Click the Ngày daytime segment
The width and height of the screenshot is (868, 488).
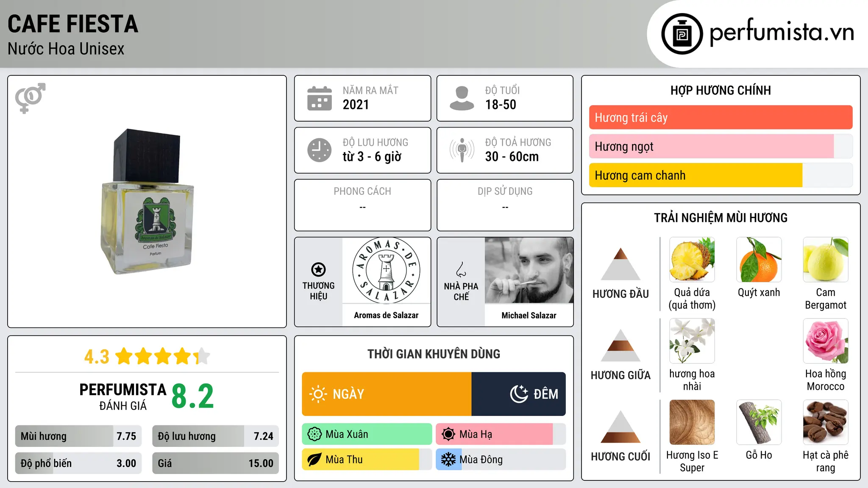point(387,394)
